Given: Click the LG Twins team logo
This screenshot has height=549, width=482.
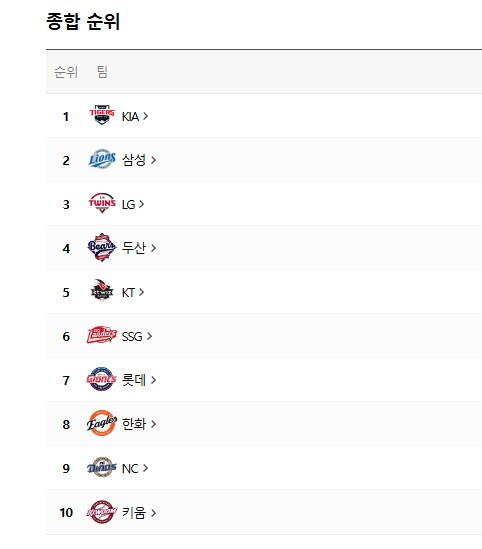Looking at the screenshot, I should (102, 203).
